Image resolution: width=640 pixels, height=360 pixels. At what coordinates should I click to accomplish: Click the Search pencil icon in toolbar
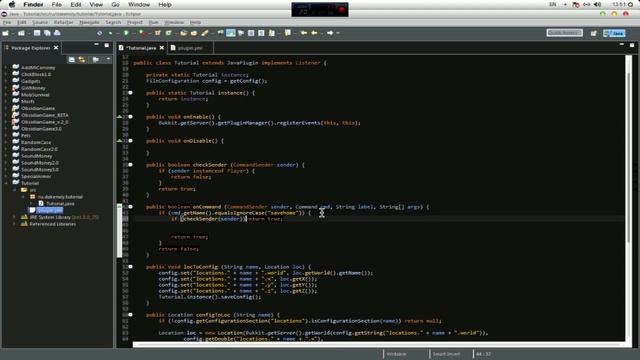tap(204, 33)
